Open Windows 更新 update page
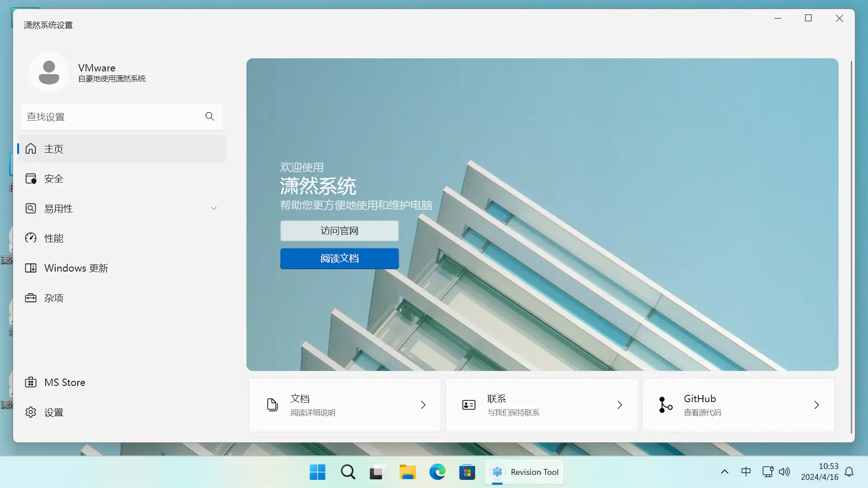 pyautogui.click(x=76, y=268)
